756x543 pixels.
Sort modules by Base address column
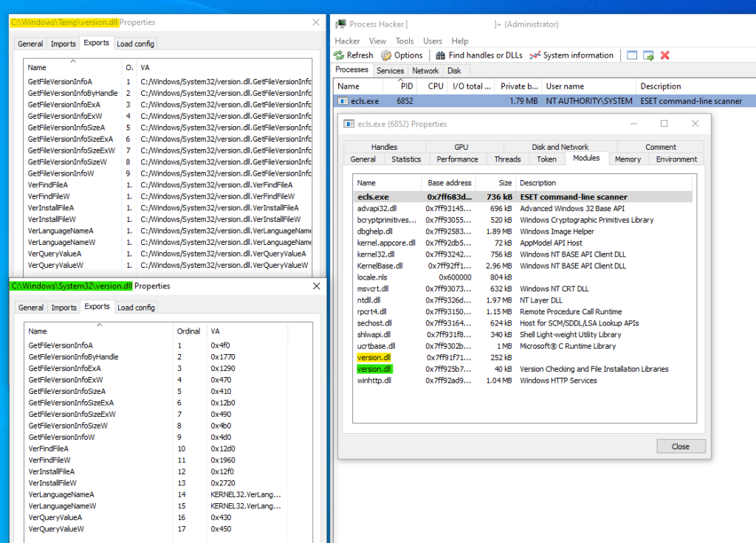[449, 183]
